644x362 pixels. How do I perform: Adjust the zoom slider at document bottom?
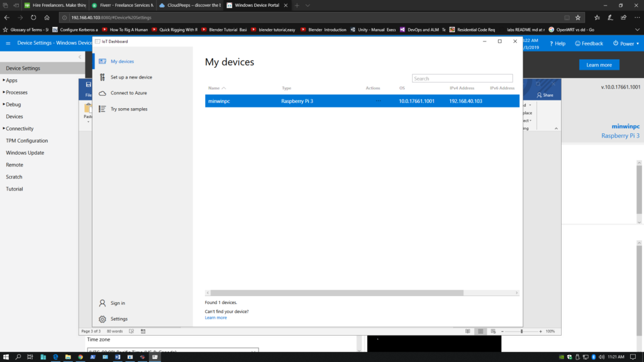tap(522, 331)
